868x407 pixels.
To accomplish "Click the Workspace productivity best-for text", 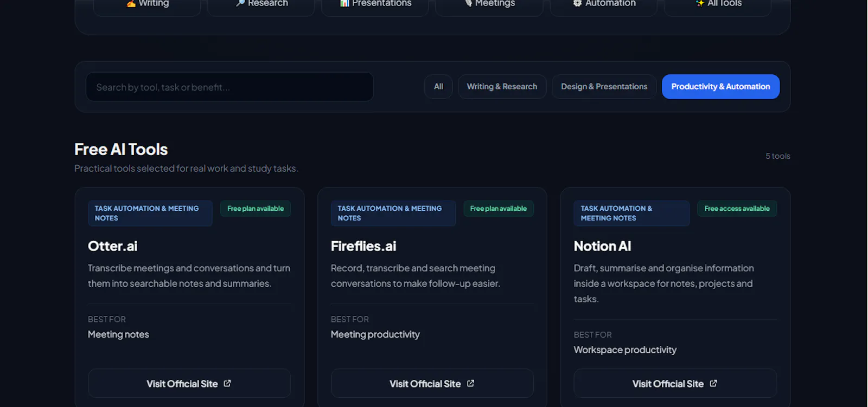I will click(x=625, y=350).
